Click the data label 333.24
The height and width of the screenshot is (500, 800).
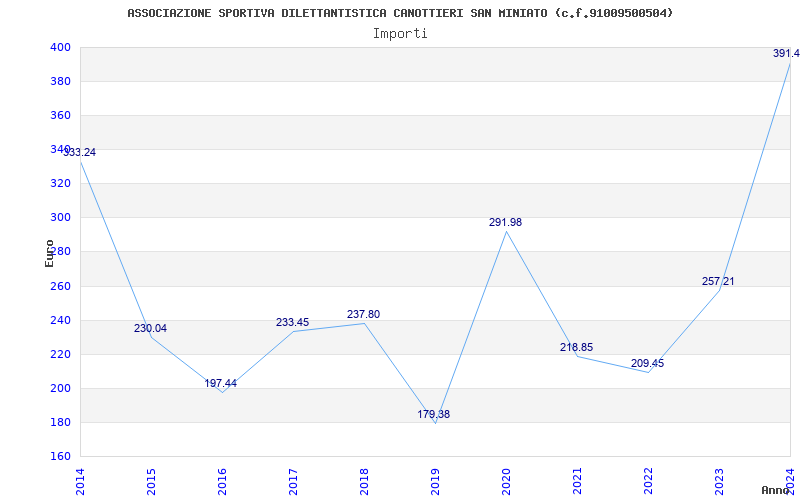click(x=79, y=152)
